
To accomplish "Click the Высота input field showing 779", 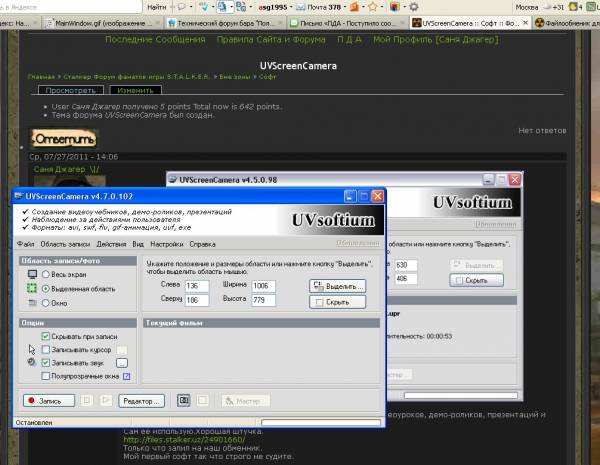I will point(263,300).
